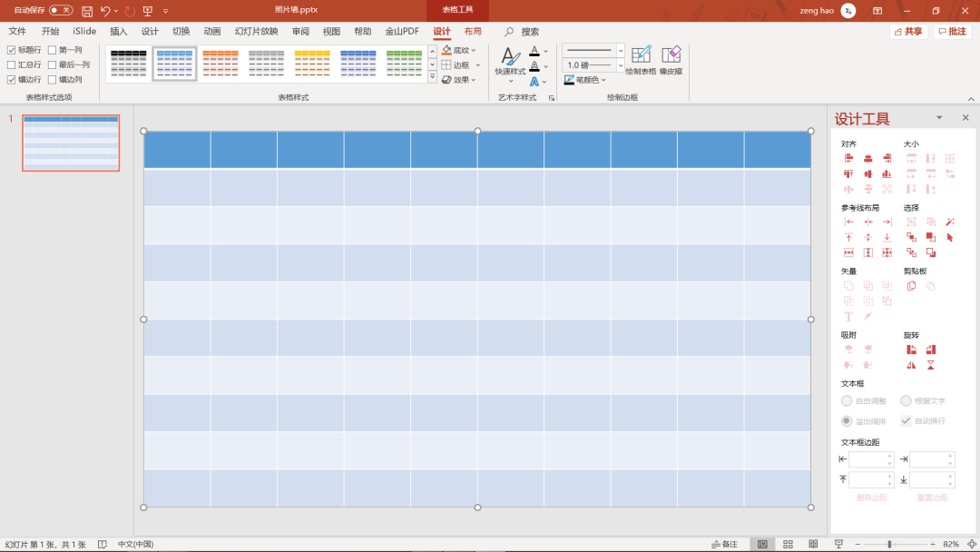This screenshot has width=980, height=552.
Task: Open WordArt styles dialog launcher
Action: pyautogui.click(x=552, y=98)
